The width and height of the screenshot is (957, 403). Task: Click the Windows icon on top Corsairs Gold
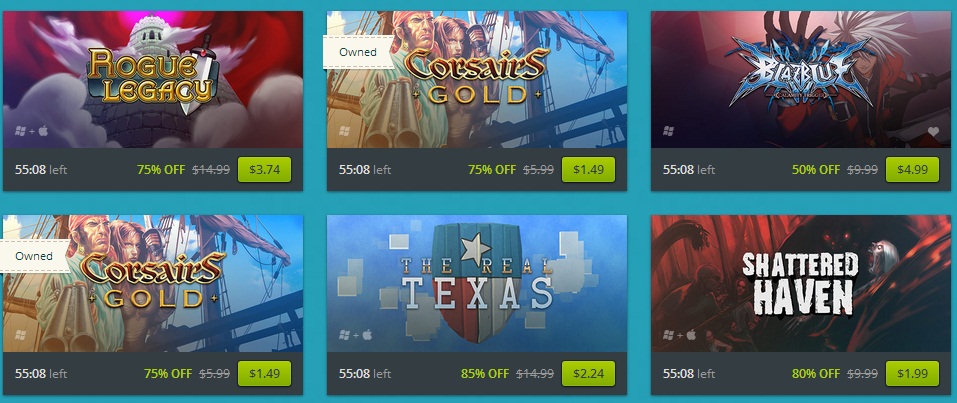point(344,131)
